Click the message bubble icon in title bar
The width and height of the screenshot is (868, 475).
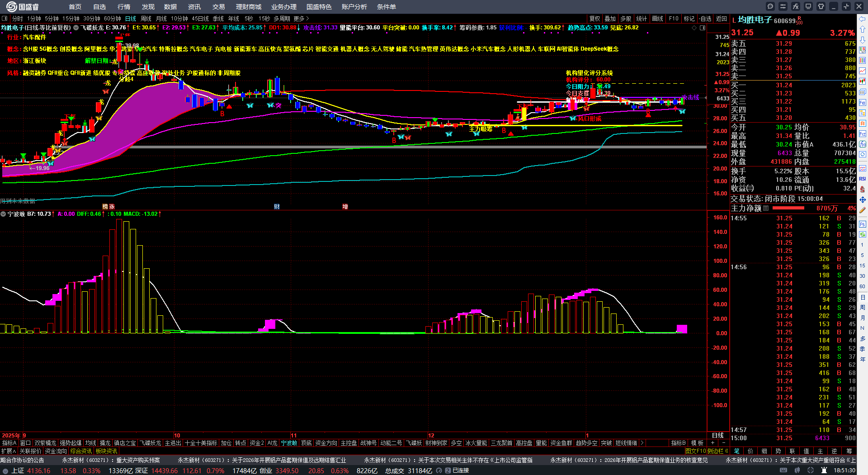pyautogui.click(x=770, y=6)
